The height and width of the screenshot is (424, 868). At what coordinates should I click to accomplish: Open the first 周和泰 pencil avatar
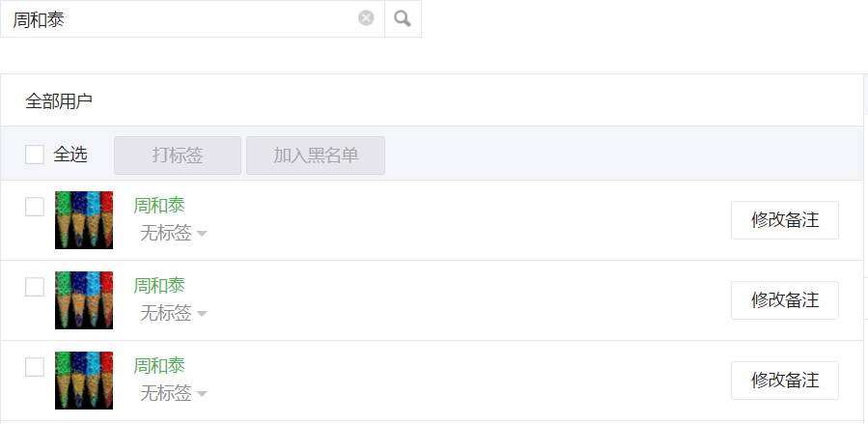pyautogui.click(x=84, y=220)
